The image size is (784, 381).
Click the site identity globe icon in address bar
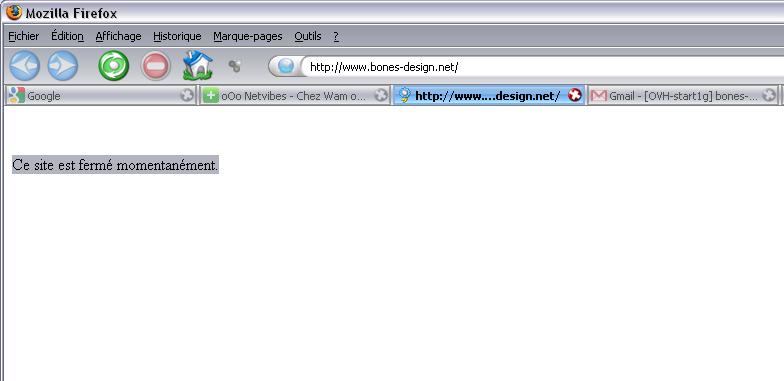point(286,66)
